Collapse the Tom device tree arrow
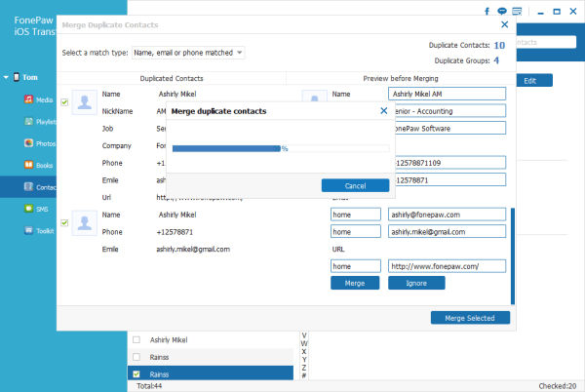This screenshot has height=392, width=585. click(x=6, y=77)
